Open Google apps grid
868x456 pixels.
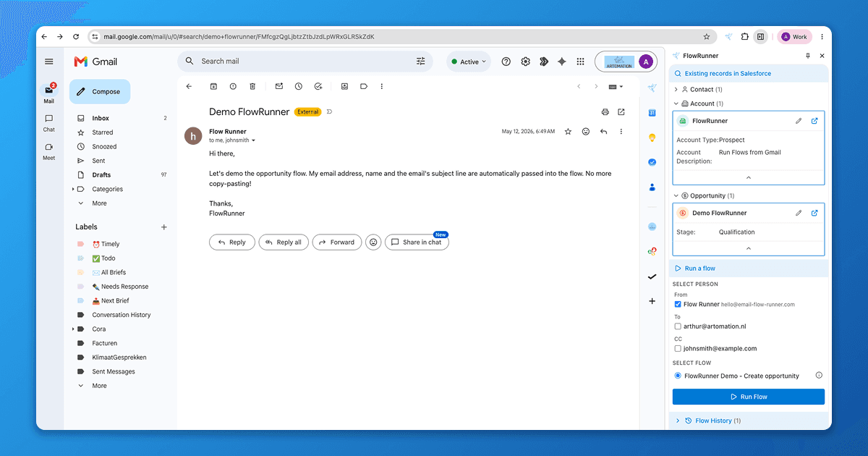(580, 62)
